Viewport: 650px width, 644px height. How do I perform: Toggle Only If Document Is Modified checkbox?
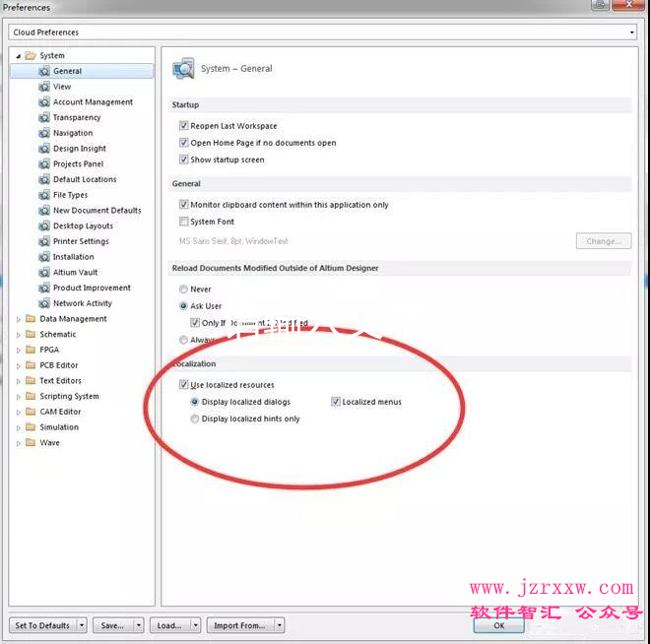[x=194, y=322]
